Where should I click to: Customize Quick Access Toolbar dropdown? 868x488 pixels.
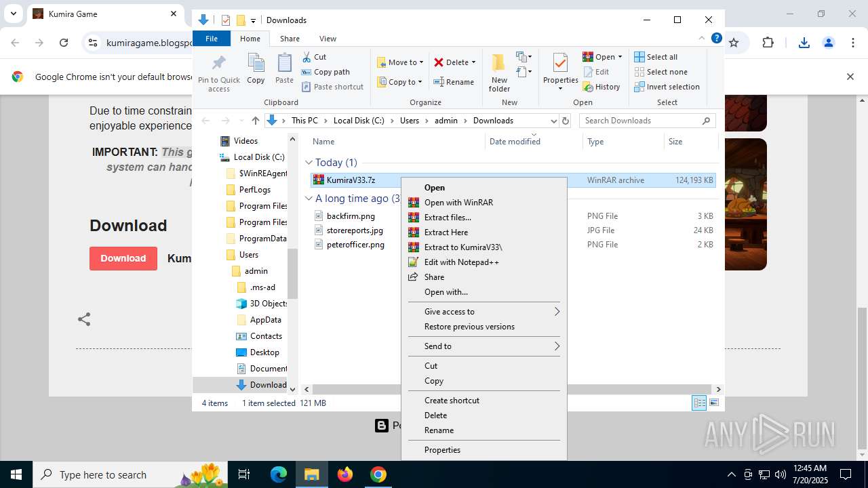coord(253,20)
